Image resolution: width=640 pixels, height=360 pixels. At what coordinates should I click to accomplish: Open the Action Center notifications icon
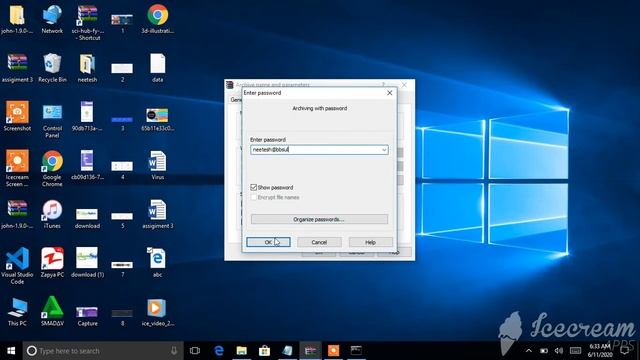tap(625, 351)
